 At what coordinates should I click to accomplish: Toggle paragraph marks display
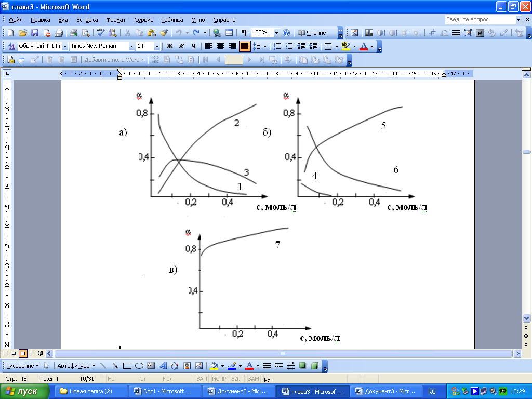244,33
